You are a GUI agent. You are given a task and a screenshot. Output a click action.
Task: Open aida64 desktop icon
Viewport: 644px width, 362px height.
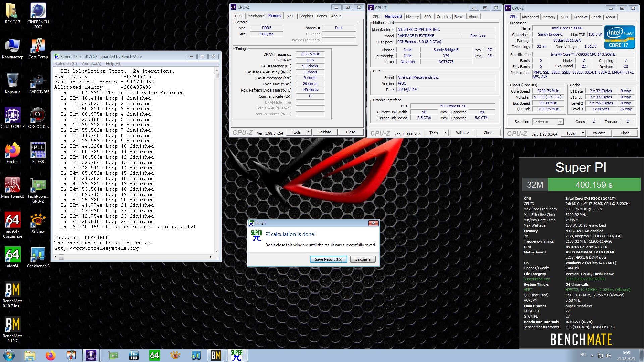click(x=12, y=257)
